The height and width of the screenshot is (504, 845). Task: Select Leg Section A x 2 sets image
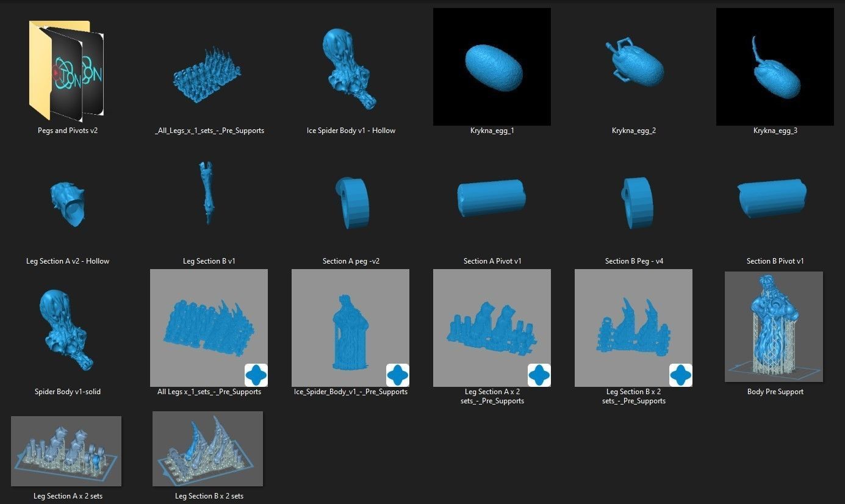(x=66, y=451)
